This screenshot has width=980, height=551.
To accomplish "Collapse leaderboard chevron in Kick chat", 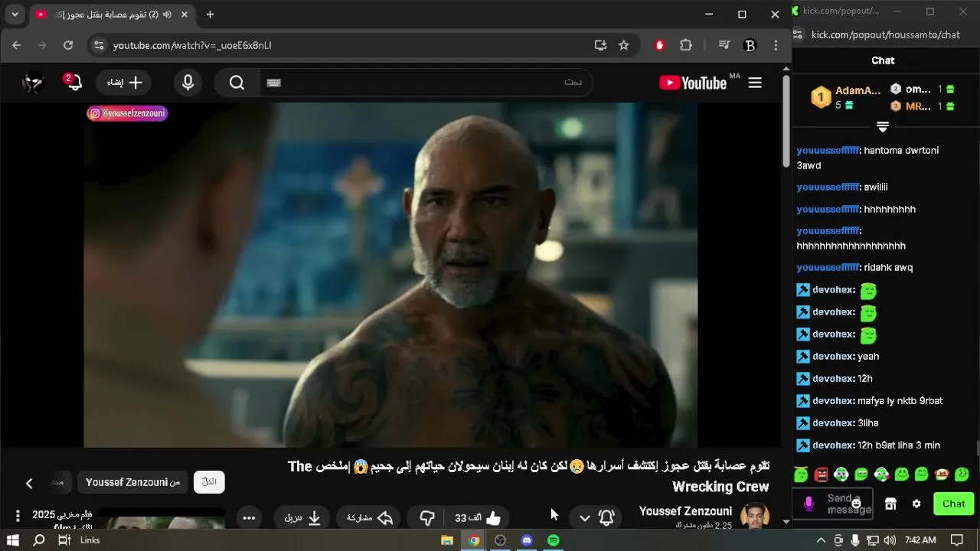I will click(883, 126).
